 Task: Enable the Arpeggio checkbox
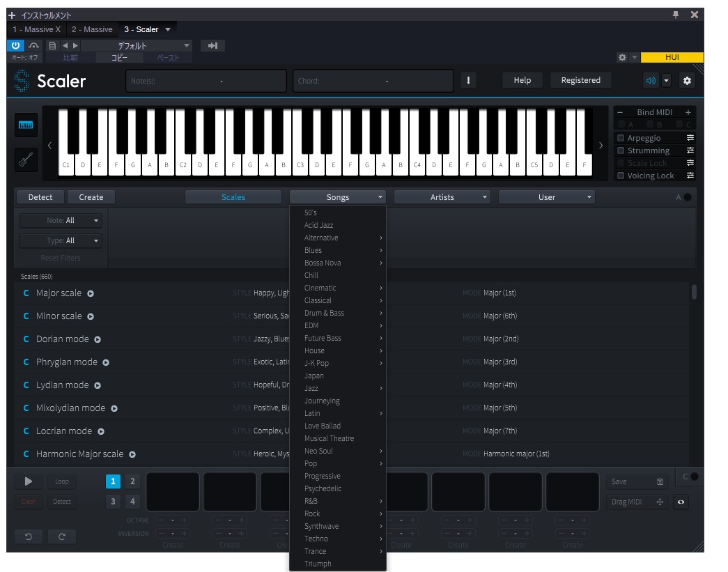620,138
